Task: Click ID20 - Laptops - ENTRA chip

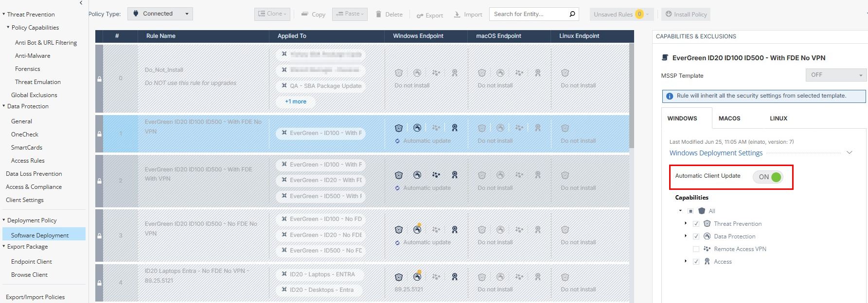Action: 318,274
